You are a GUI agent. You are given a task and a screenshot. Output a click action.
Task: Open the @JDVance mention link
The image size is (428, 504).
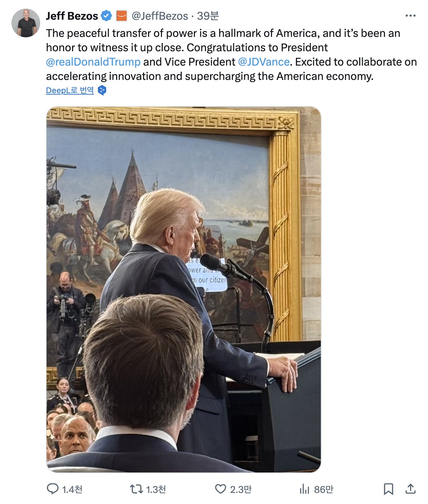[x=264, y=62]
